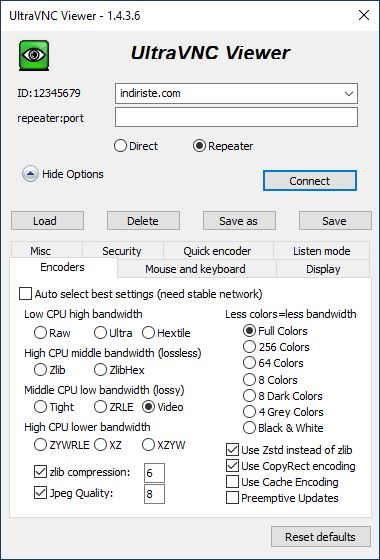The width and height of the screenshot is (380, 560).
Task: Open the Quick encoder tab
Action: (218, 251)
